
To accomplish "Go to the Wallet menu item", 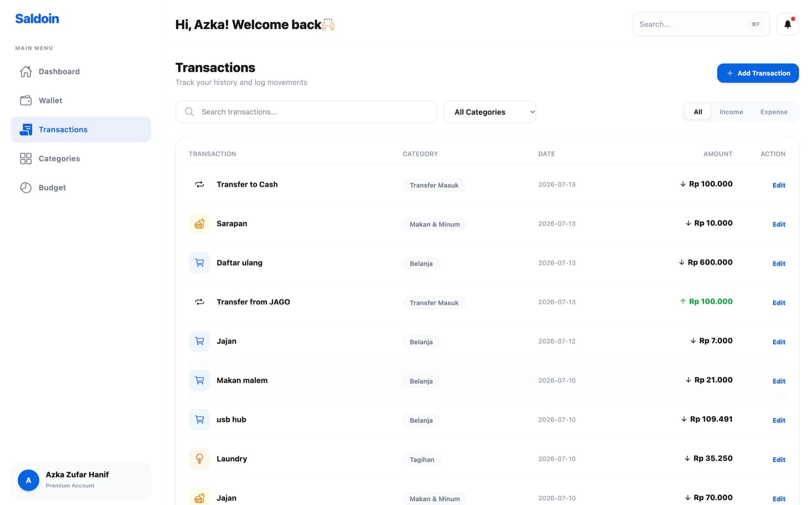I will [81, 100].
